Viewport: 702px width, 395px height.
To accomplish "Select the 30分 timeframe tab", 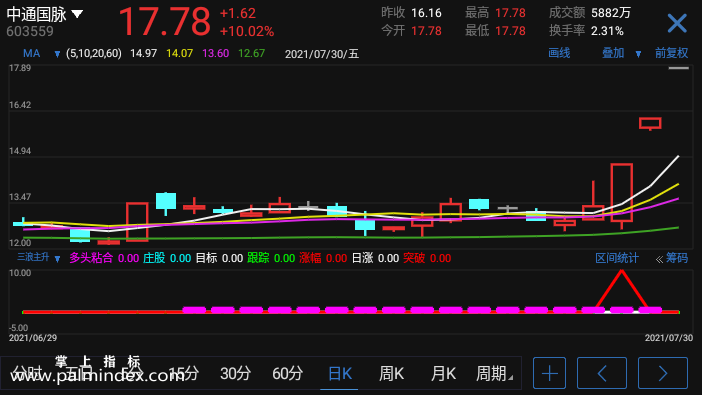I will pos(235,374).
